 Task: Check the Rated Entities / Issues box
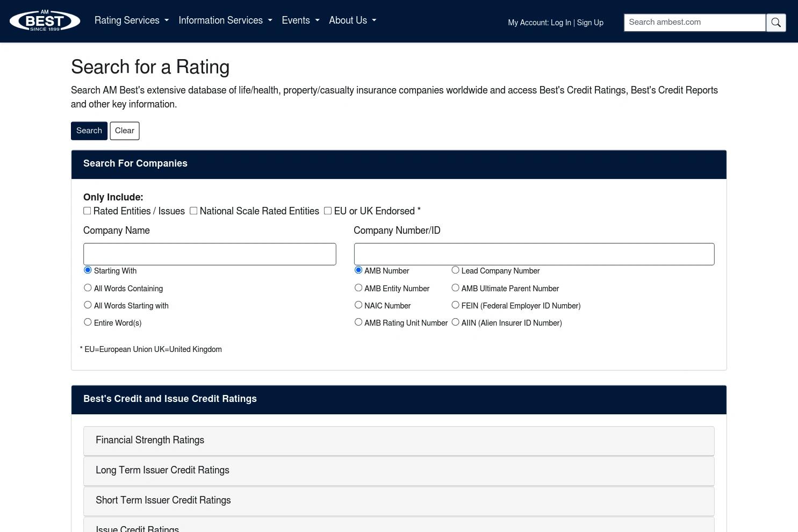pyautogui.click(x=87, y=211)
